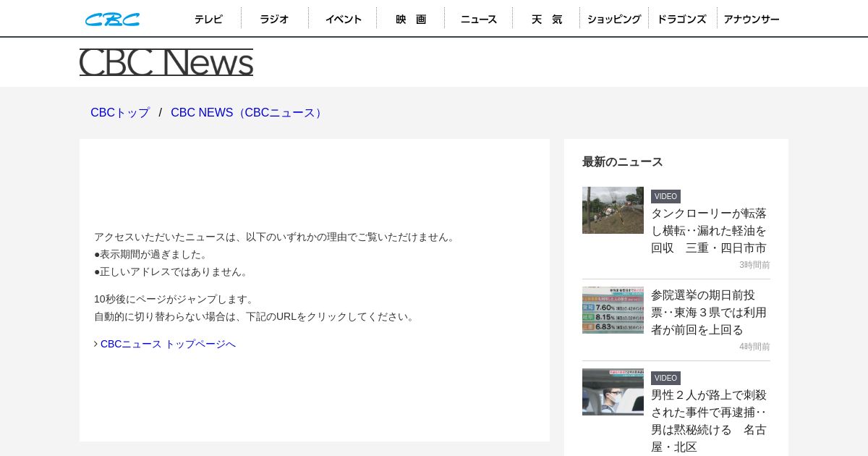Image resolution: width=868 pixels, height=456 pixels.
Task: Click the 4時間前 timestamp
Action: (x=754, y=347)
